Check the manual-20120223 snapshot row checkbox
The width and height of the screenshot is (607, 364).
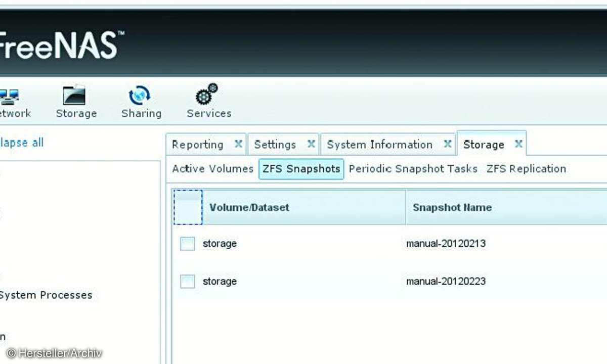(x=188, y=282)
